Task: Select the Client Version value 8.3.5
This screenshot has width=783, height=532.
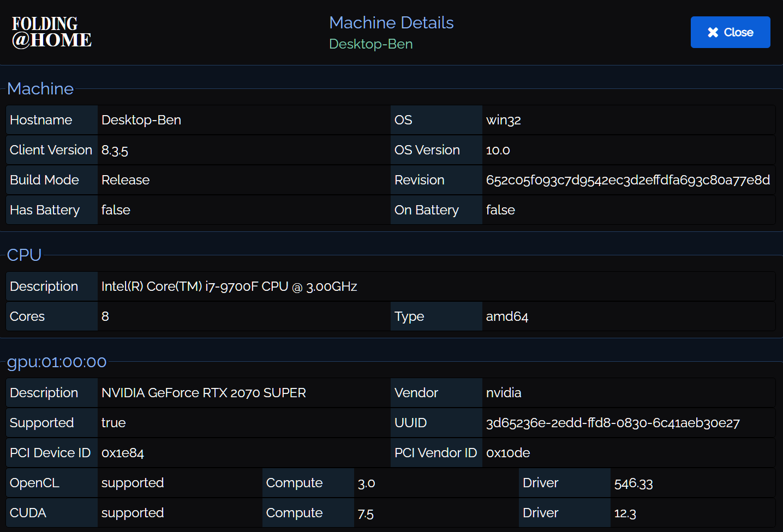Action: pos(115,150)
